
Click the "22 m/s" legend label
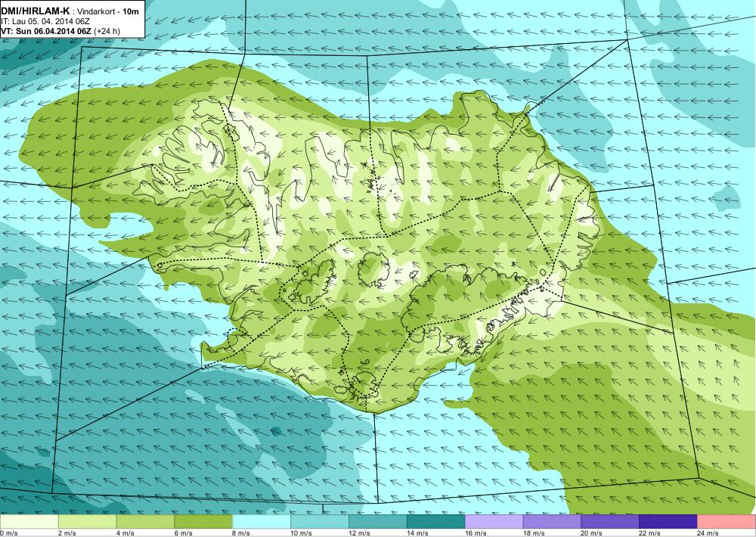pos(650,533)
